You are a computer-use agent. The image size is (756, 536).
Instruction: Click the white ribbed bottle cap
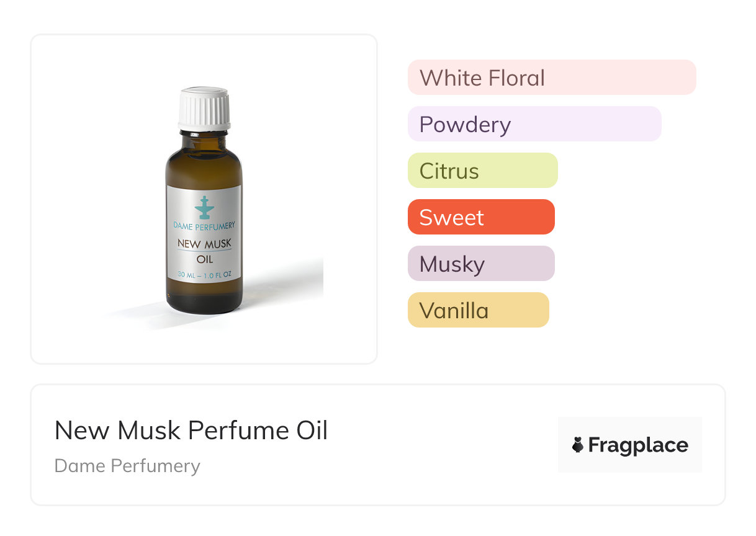coord(204,109)
